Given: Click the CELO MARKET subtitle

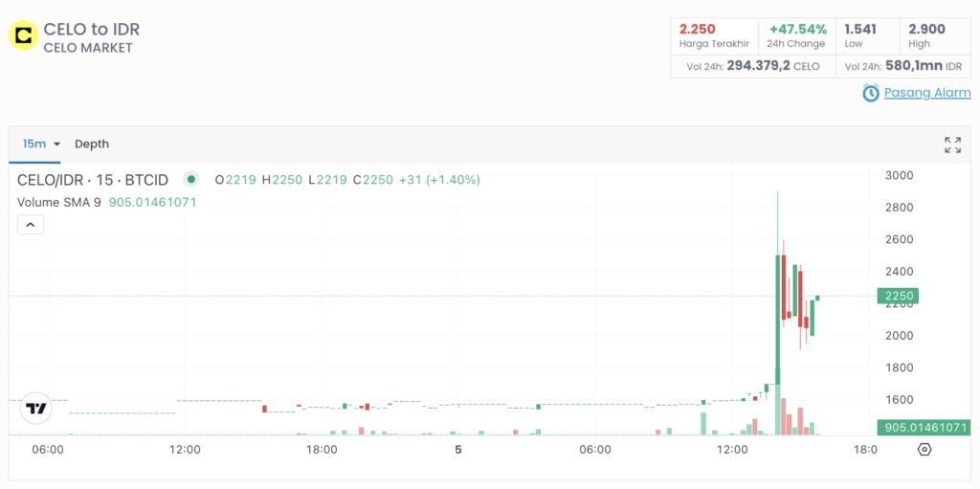Looking at the screenshot, I should point(88,48).
